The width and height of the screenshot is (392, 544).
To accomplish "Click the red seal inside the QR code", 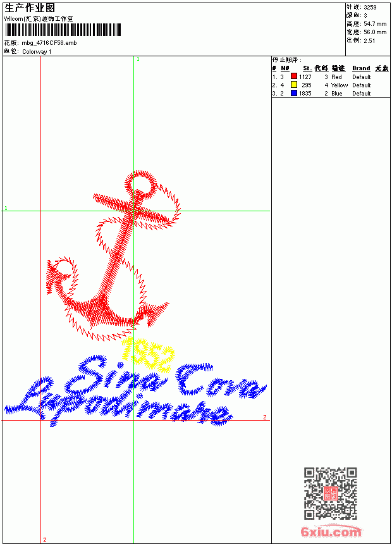I will pyautogui.click(x=330, y=493).
